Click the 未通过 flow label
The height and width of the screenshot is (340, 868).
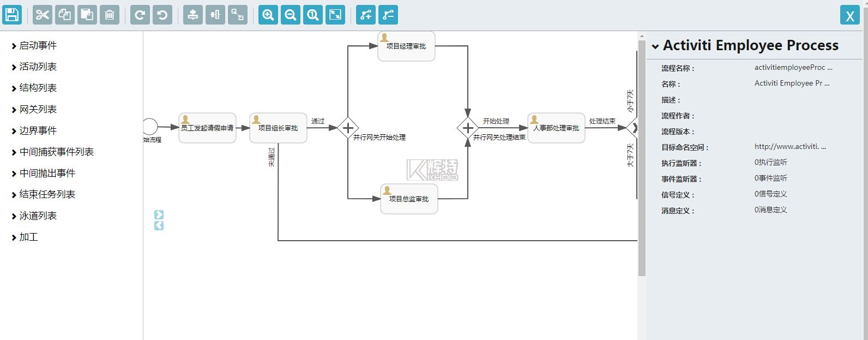(272, 157)
